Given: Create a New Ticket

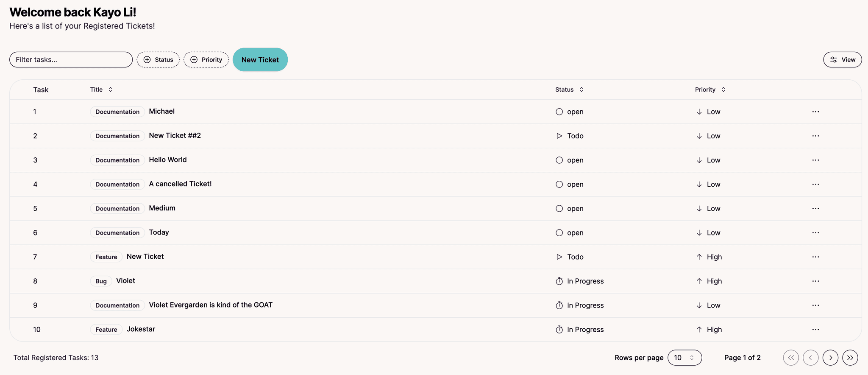Looking at the screenshot, I should click(x=260, y=60).
